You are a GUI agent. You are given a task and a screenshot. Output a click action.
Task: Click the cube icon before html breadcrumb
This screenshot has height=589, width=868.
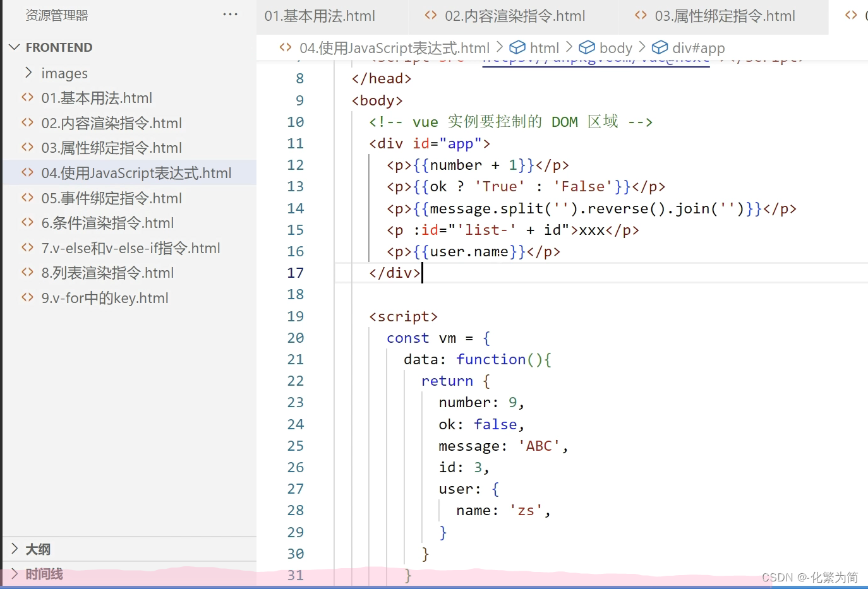click(x=517, y=47)
